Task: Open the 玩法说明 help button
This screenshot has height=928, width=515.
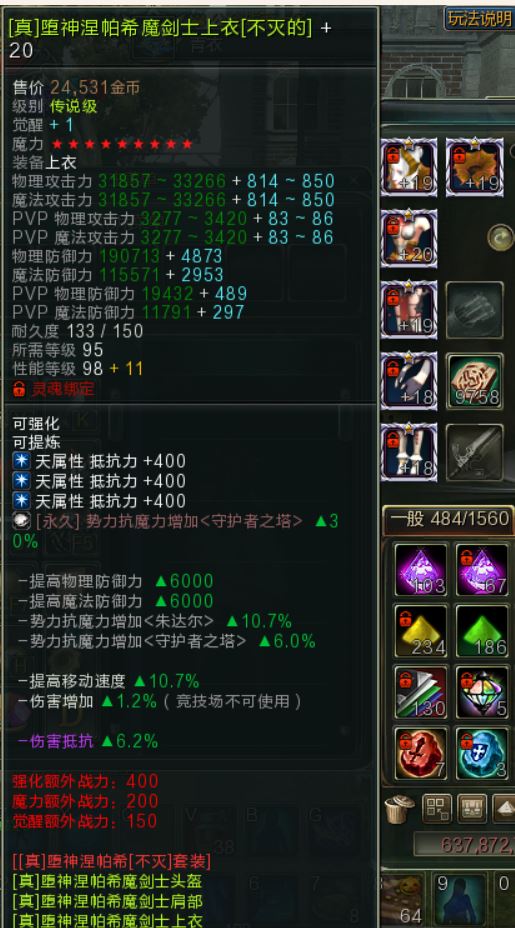Action: pyautogui.click(x=479, y=18)
